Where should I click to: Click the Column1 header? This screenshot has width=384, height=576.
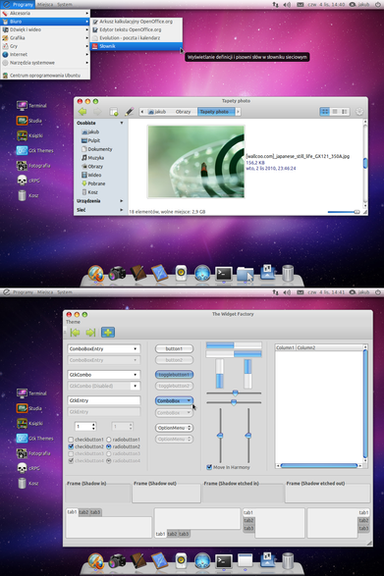tap(286, 348)
